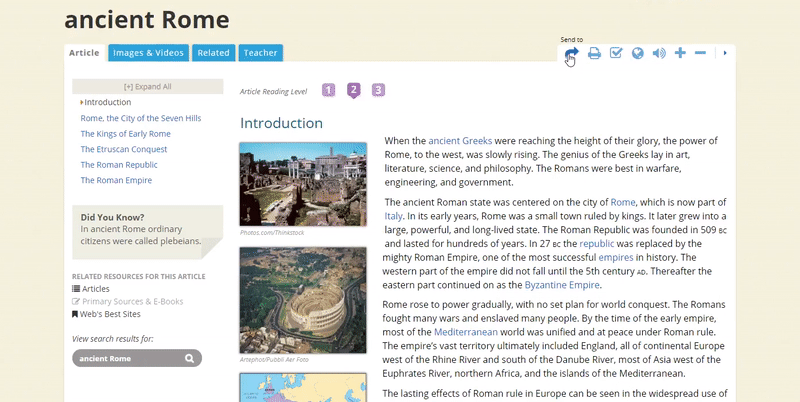The image size is (800, 402).
Task: Switch to Images & Videos tab
Action: click(148, 53)
